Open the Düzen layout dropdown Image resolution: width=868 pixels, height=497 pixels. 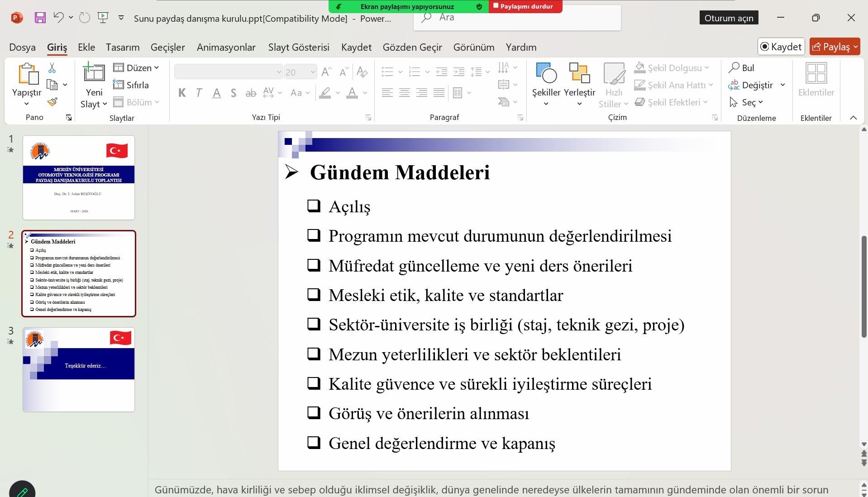(x=136, y=68)
